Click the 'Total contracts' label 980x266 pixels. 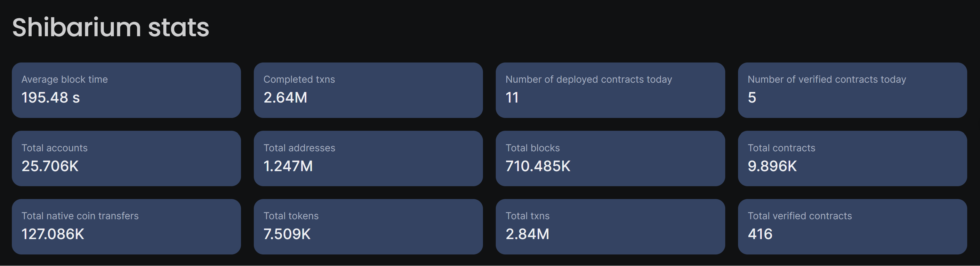point(782,148)
